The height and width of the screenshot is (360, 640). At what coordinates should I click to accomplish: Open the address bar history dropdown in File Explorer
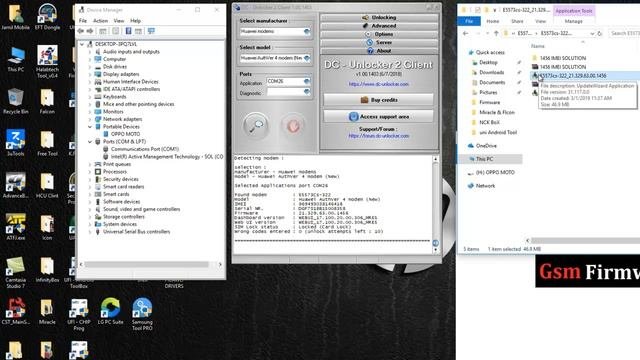[592, 33]
